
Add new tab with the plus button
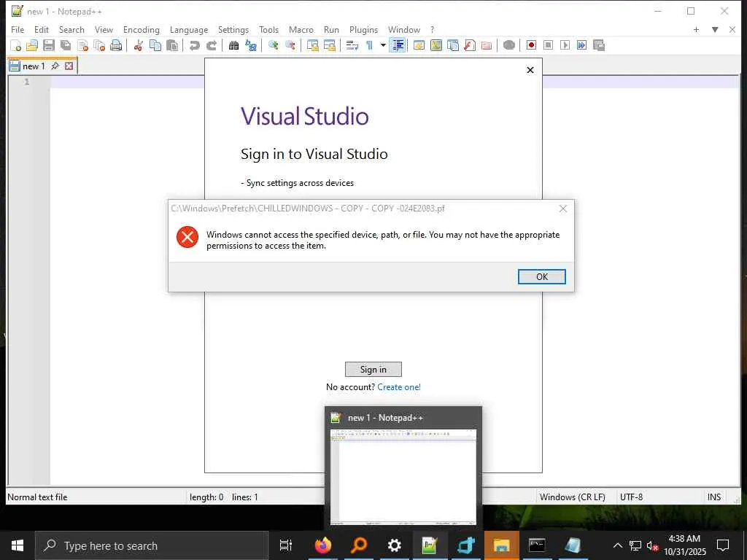point(696,29)
